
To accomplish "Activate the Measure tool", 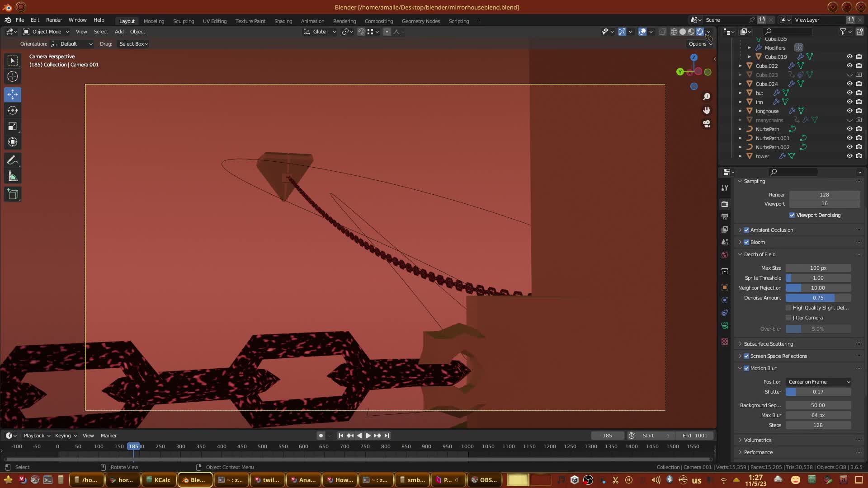I will point(13,177).
